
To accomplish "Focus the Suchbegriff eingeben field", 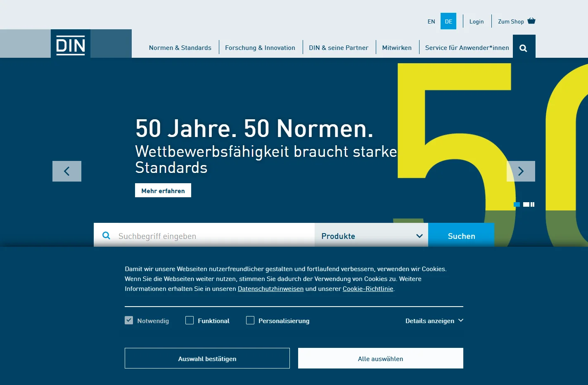I will 204,236.
